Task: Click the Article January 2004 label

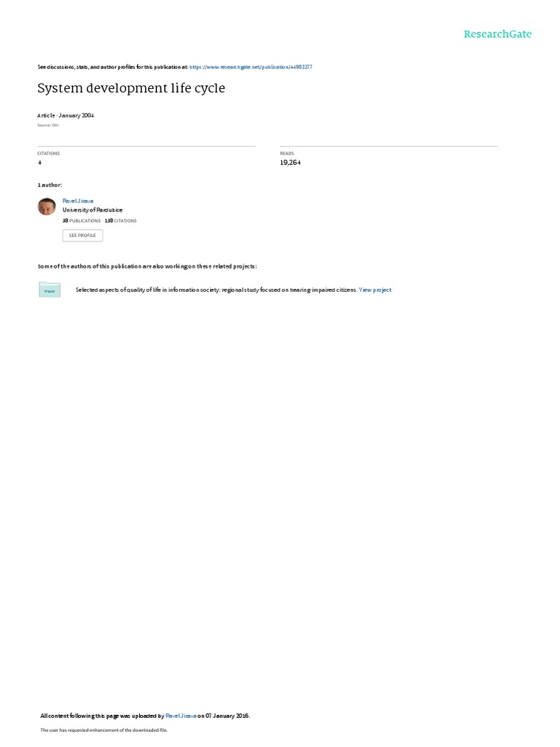Action: [66, 115]
